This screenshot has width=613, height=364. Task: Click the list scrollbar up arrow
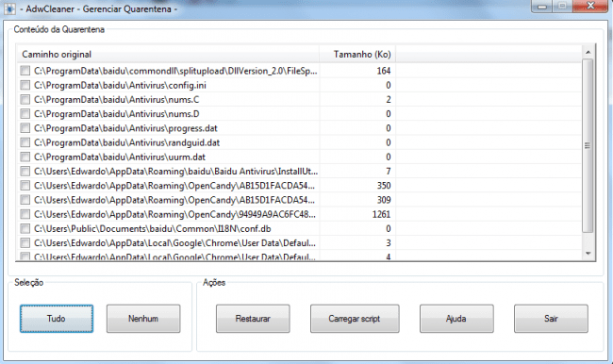point(588,52)
